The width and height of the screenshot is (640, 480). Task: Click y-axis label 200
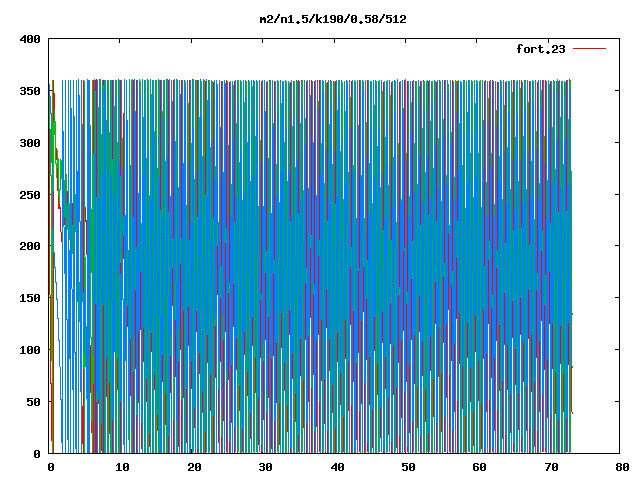pyautogui.click(x=30, y=246)
